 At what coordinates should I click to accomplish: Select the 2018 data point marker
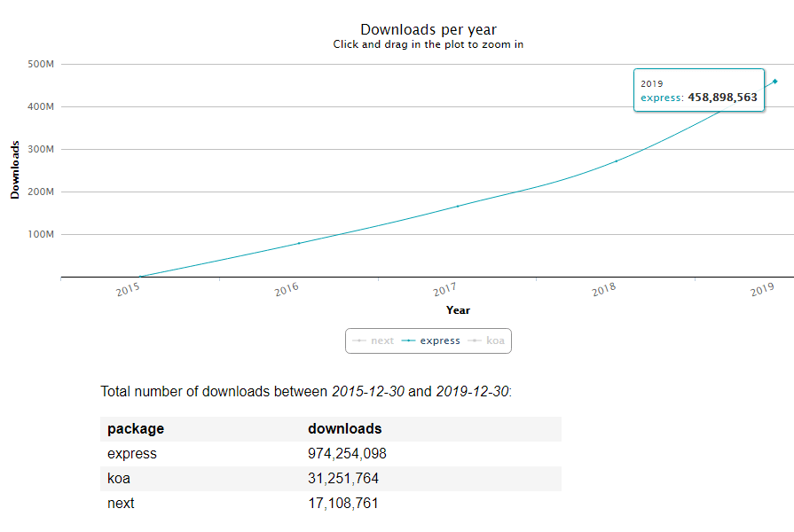(x=617, y=160)
